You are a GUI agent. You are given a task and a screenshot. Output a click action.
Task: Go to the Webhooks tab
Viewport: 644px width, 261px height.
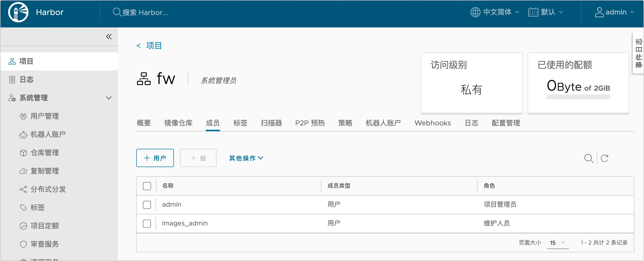coord(433,123)
